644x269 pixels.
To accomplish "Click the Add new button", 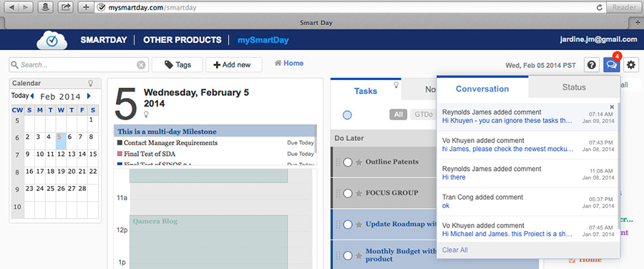I will (x=234, y=65).
